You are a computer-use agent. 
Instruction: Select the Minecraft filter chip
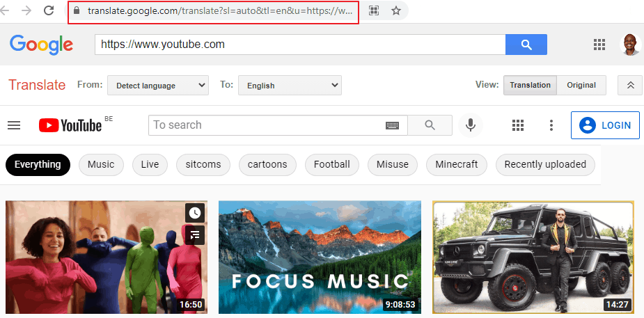click(457, 164)
